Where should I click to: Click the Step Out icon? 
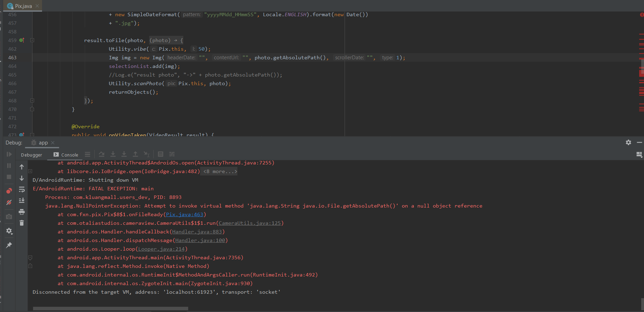click(x=135, y=154)
